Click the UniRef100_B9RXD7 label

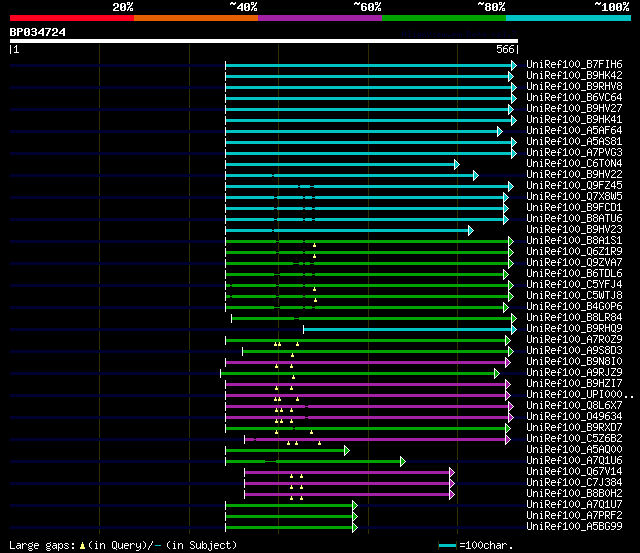pyautogui.click(x=574, y=428)
